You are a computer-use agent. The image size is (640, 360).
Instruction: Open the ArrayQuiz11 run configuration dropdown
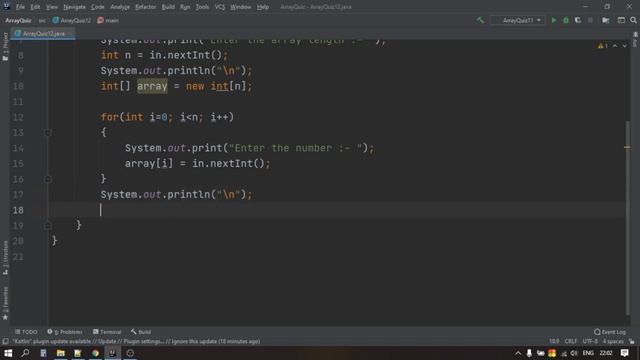coord(518,20)
